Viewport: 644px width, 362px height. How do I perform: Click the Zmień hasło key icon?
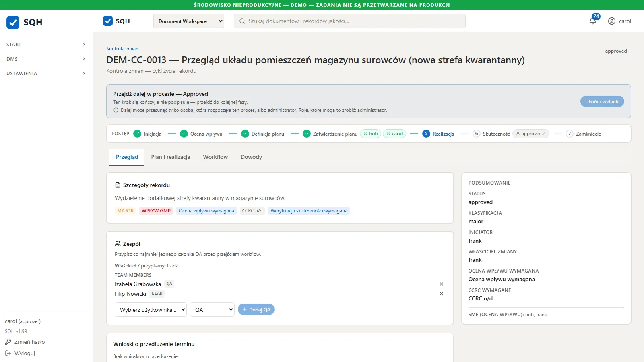pyautogui.click(x=8, y=342)
